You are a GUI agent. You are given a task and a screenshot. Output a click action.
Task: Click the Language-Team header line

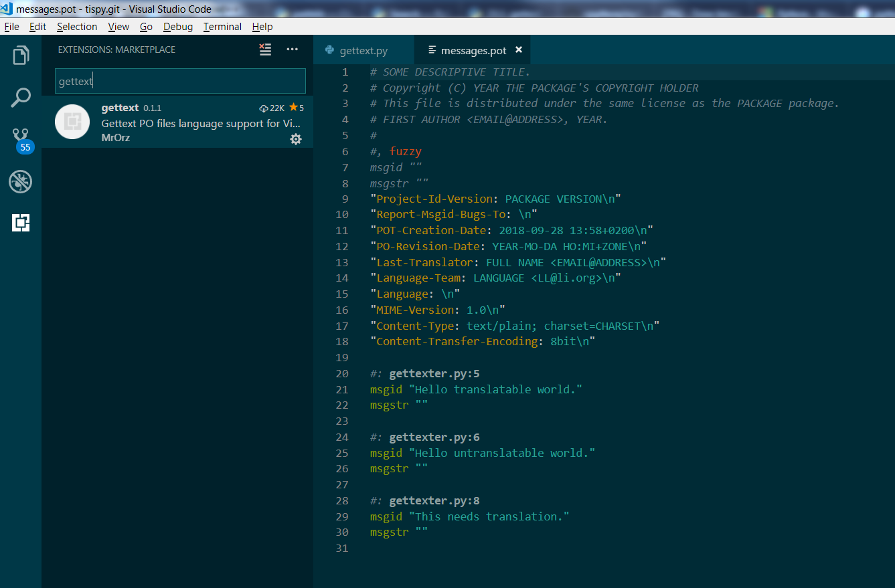coord(495,278)
